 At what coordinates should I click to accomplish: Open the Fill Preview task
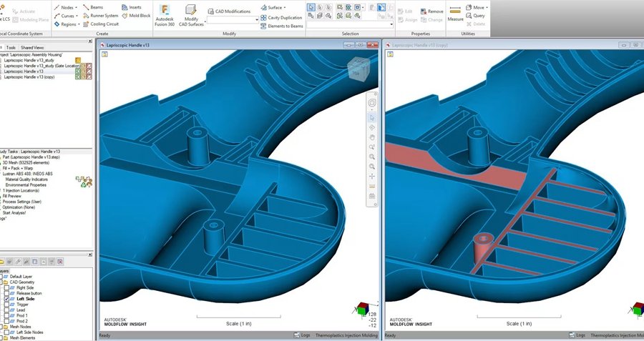11,196
